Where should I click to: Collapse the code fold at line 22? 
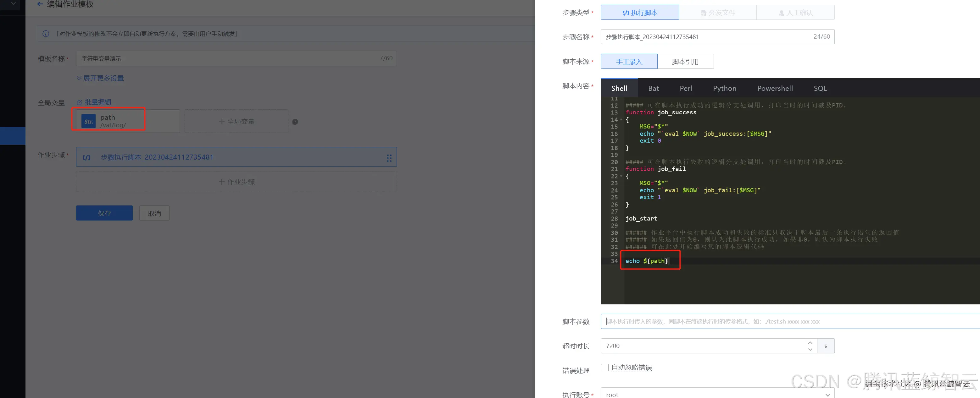point(621,176)
